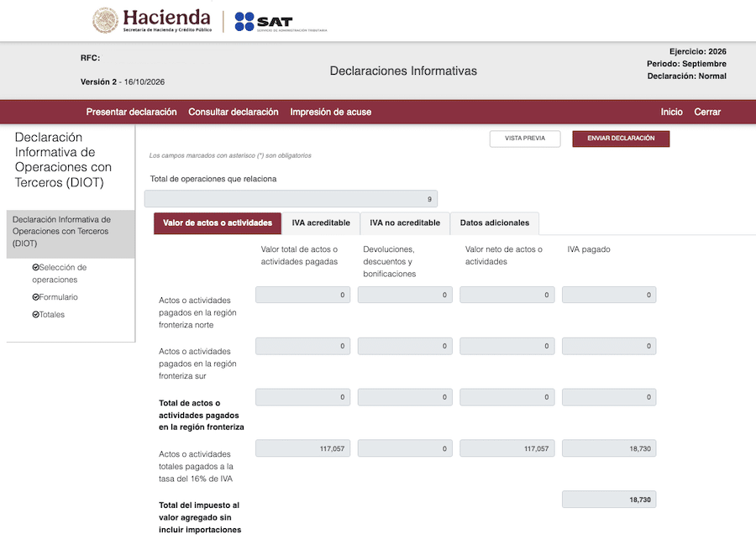The width and height of the screenshot is (756, 539).
Task: Click the Declaraciones Informativas page title
Action: pos(403,71)
